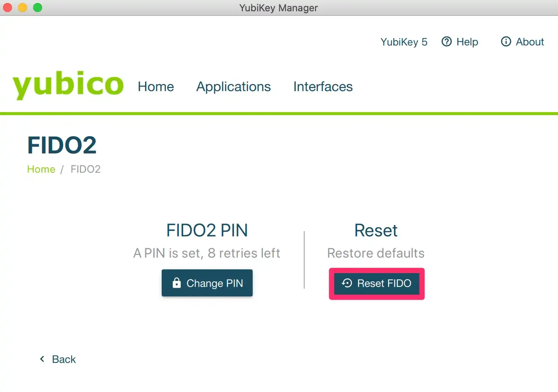
Task: Minimize the window with the yellow button
Action: tap(23, 8)
